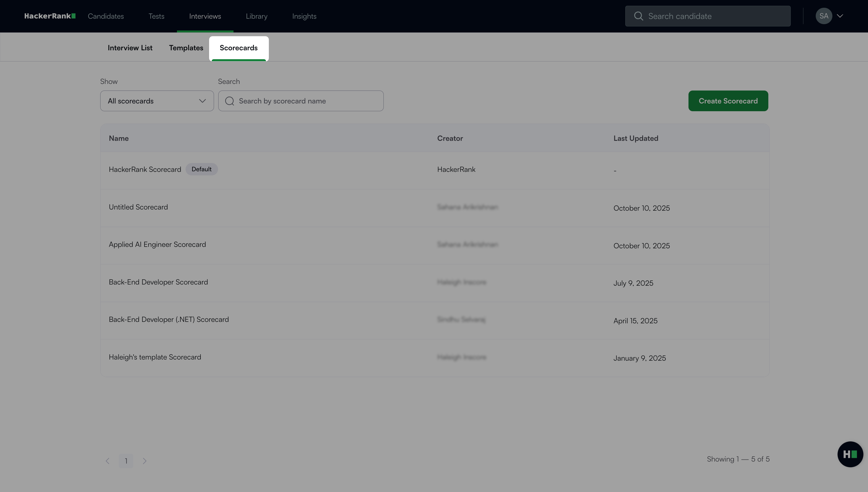Click the magnifier icon in candidate search
868x492 pixels.
pyautogui.click(x=638, y=16)
